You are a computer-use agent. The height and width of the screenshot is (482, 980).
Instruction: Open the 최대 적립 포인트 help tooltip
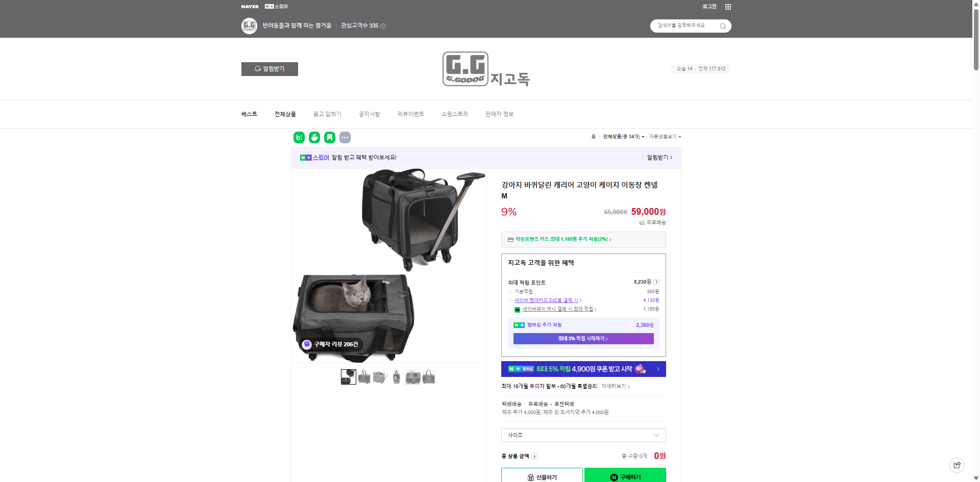(x=656, y=282)
